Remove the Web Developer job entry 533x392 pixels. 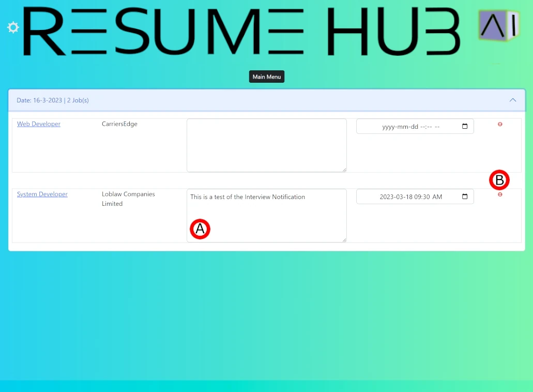(500, 124)
